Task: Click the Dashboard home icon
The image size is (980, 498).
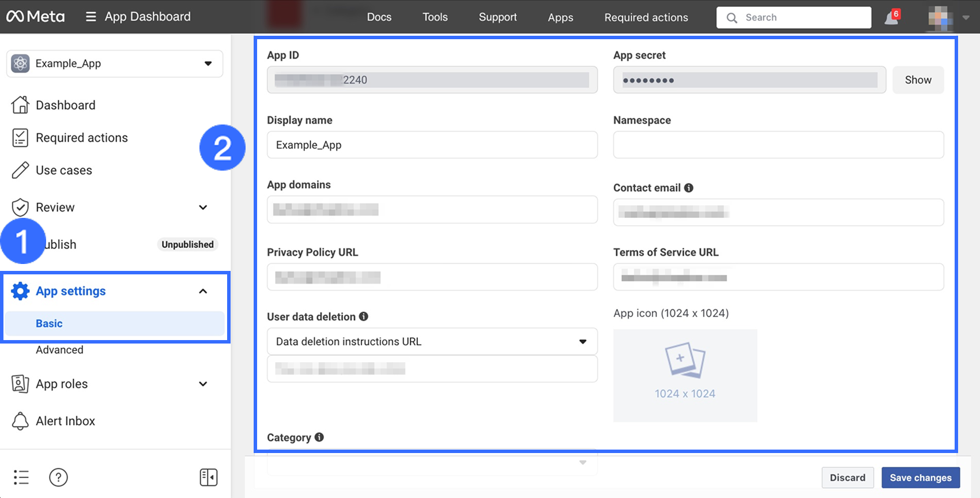Action: [x=20, y=105]
